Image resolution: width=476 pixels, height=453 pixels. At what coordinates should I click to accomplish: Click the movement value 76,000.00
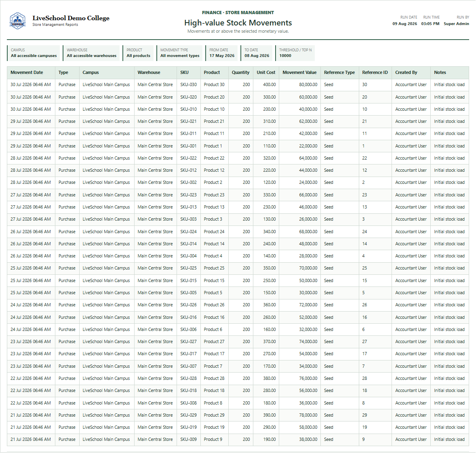pos(308,378)
